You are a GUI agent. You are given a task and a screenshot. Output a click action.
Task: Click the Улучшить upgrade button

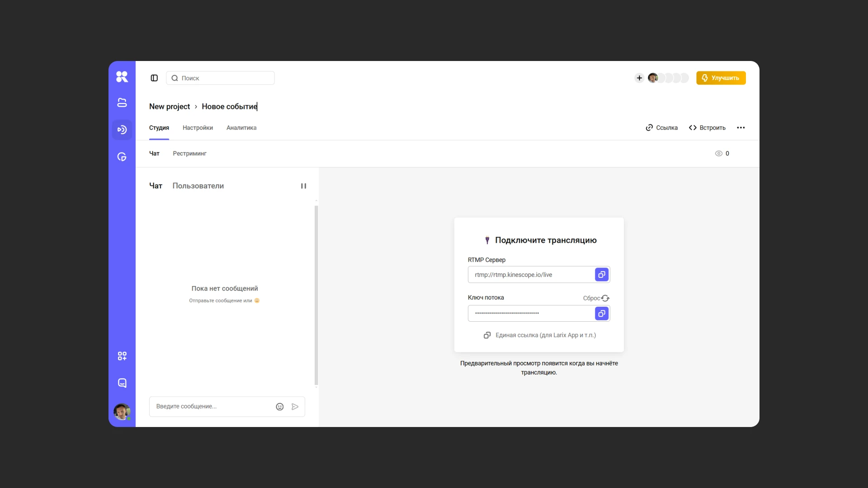tap(721, 78)
